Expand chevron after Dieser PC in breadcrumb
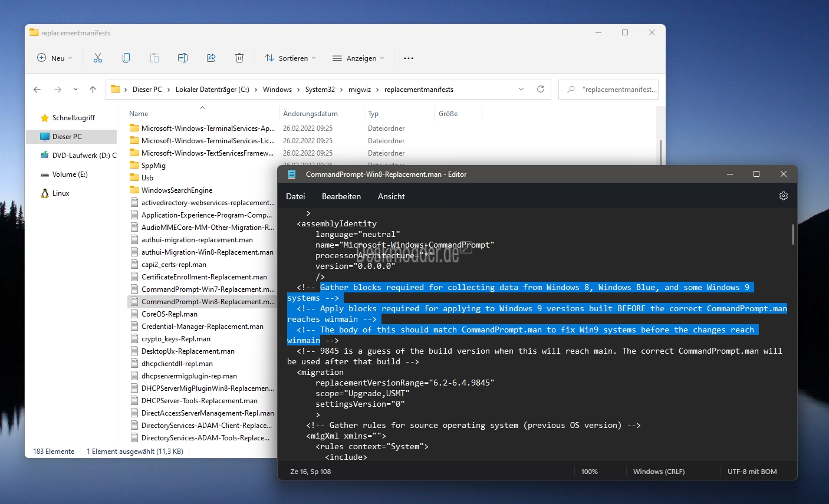829x504 pixels. coord(169,90)
